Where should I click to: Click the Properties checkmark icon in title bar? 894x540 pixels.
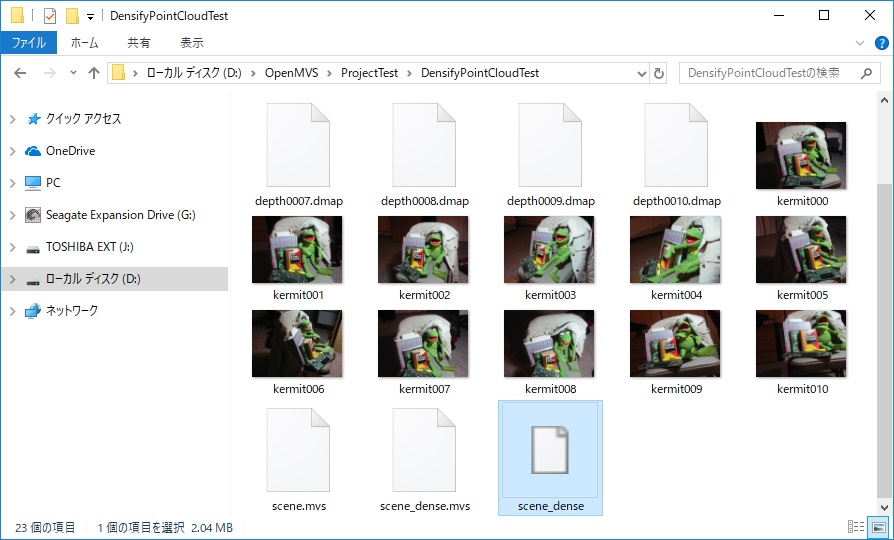(x=50, y=16)
